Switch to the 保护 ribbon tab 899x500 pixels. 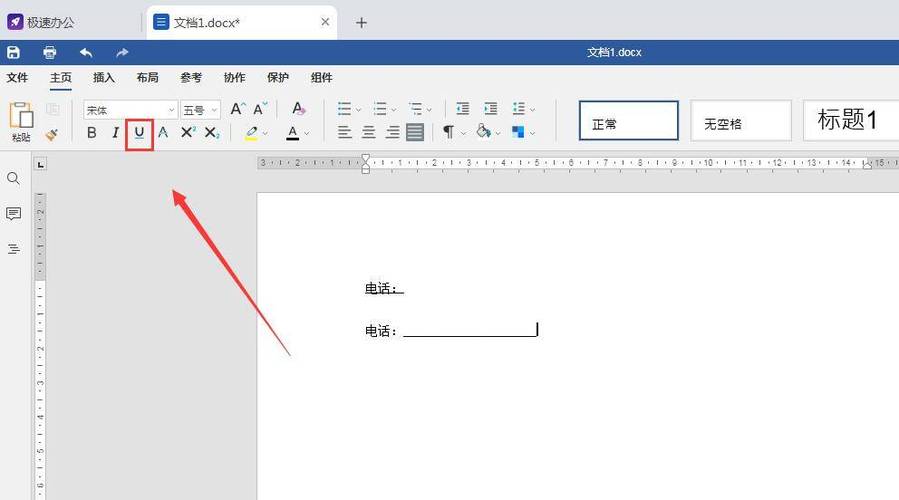point(278,77)
